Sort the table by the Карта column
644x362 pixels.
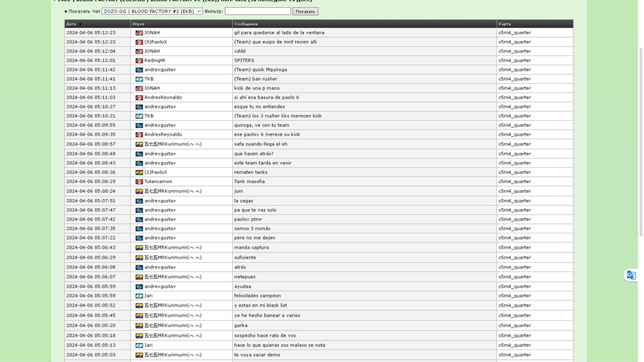tap(505, 24)
